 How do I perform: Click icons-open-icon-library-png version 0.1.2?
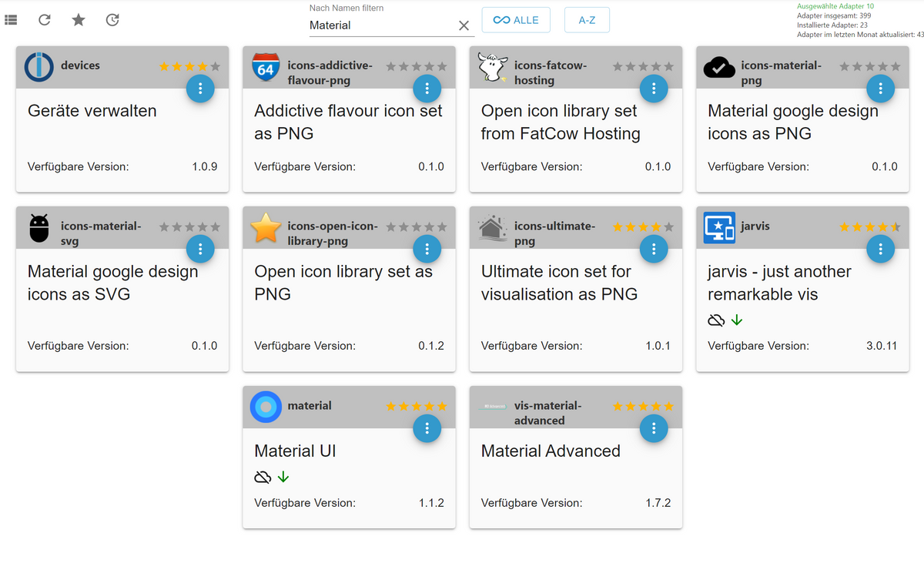click(x=431, y=346)
